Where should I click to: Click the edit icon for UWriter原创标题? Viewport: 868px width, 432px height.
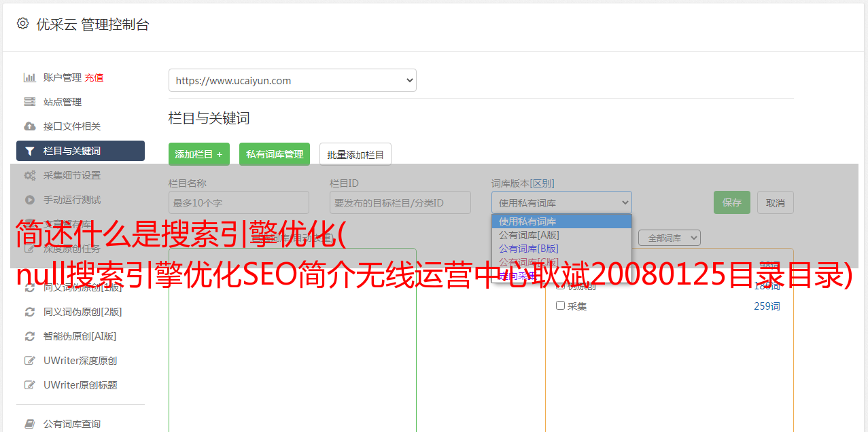pos(30,385)
